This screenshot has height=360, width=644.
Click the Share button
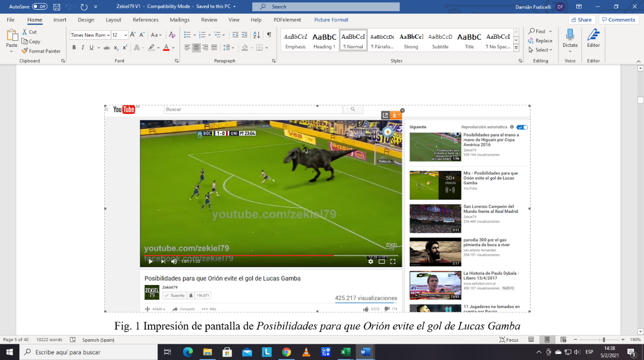(581, 20)
